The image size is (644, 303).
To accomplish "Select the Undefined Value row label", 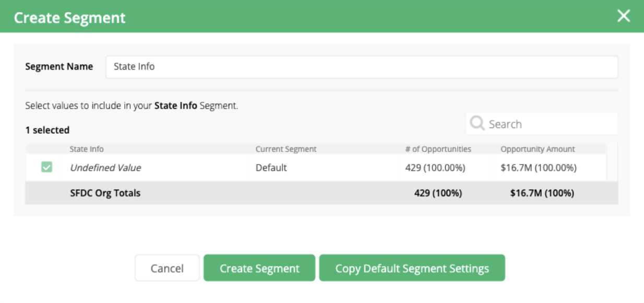I will (x=105, y=168).
